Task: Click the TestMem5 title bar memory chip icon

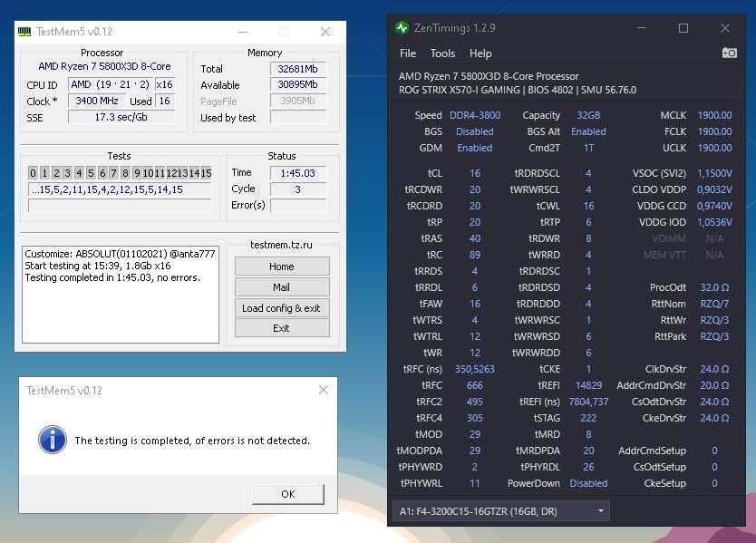Action: click(x=24, y=32)
